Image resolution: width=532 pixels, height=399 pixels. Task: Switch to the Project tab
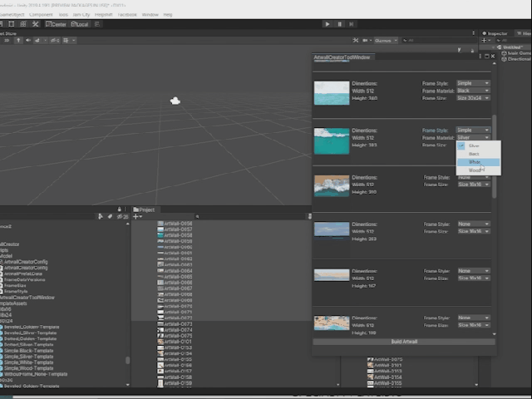[144, 209]
